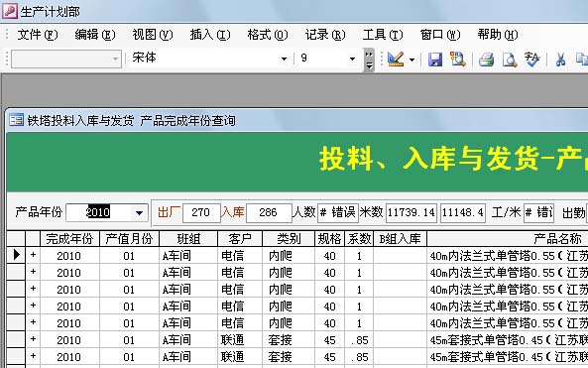
Task: Open the 工具(T) menu
Action: click(383, 35)
